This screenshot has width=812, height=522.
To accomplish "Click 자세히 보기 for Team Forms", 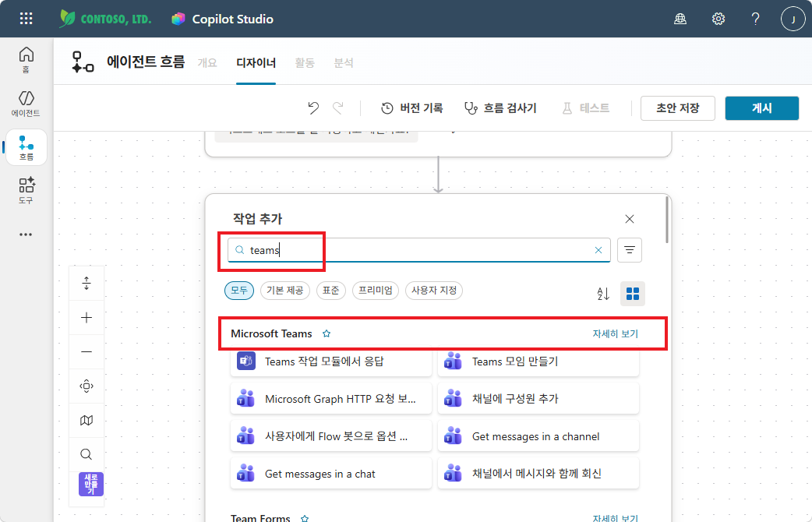I will click(x=615, y=518).
